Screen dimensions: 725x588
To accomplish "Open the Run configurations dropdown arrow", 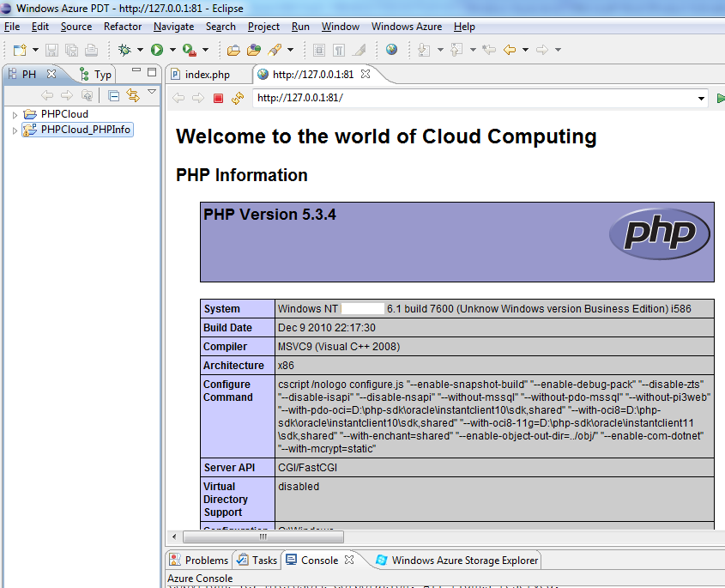I will point(172,50).
